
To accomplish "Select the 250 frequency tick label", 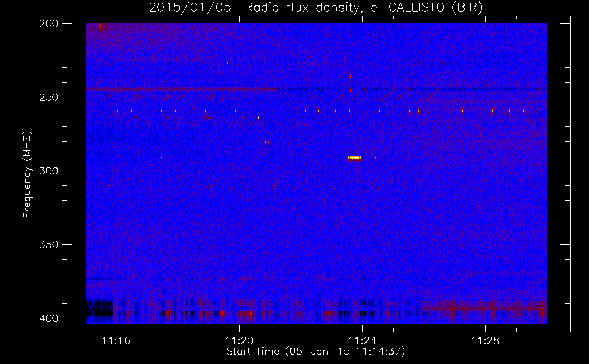I will coord(48,97).
